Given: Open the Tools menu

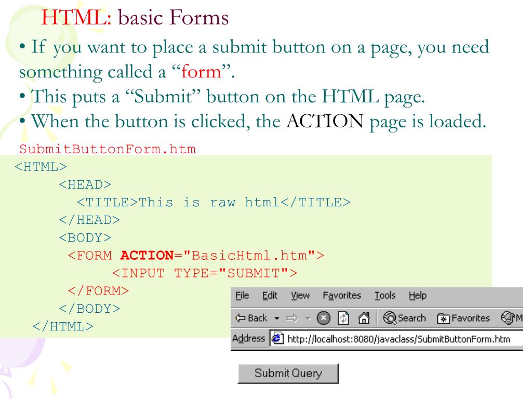Looking at the screenshot, I should (x=385, y=296).
